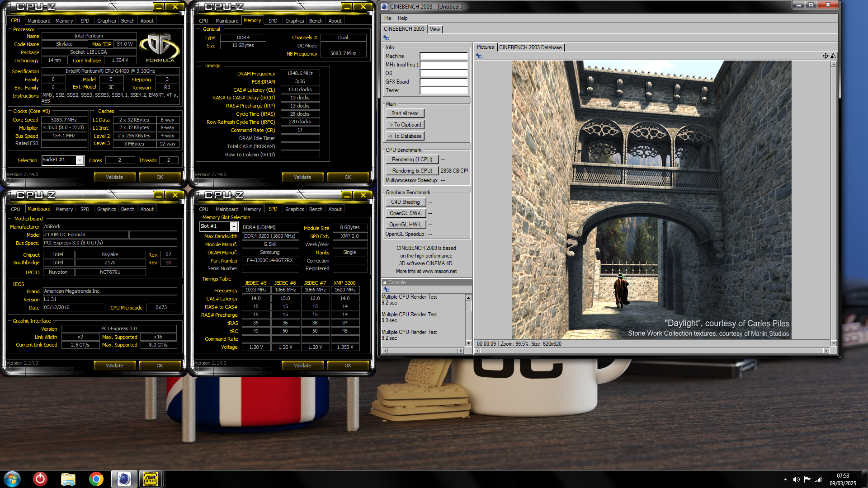Switch to the CINEBENCH taskbar icon

click(x=124, y=479)
